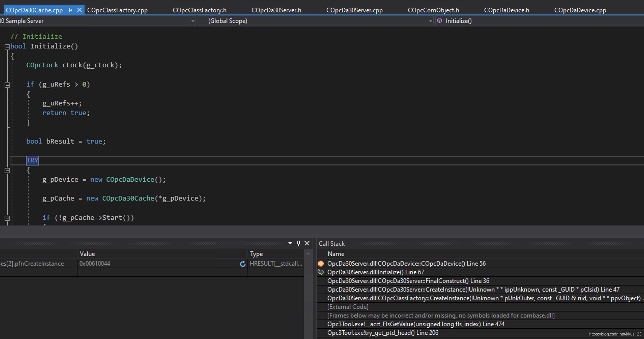644x339 pixels.
Task: Click watch panel scrollbar up arrow
Action: pos(308,253)
